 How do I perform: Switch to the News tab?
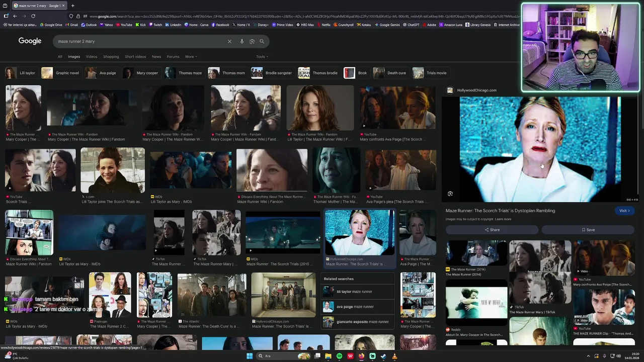click(x=156, y=57)
